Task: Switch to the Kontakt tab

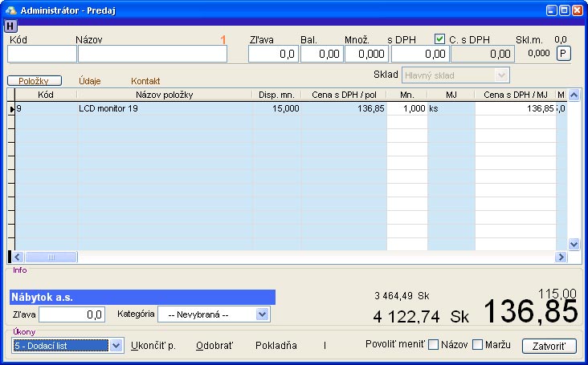Action: point(145,81)
